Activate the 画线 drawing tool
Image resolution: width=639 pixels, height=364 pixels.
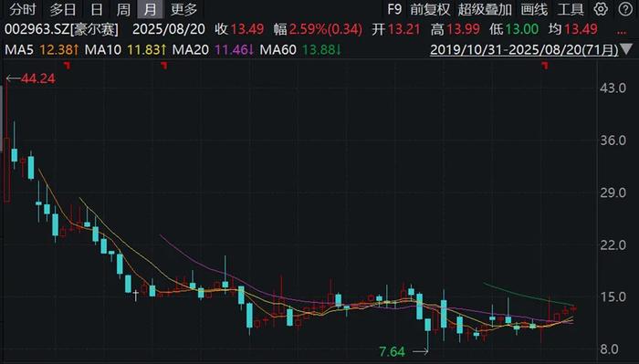(534, 9)
